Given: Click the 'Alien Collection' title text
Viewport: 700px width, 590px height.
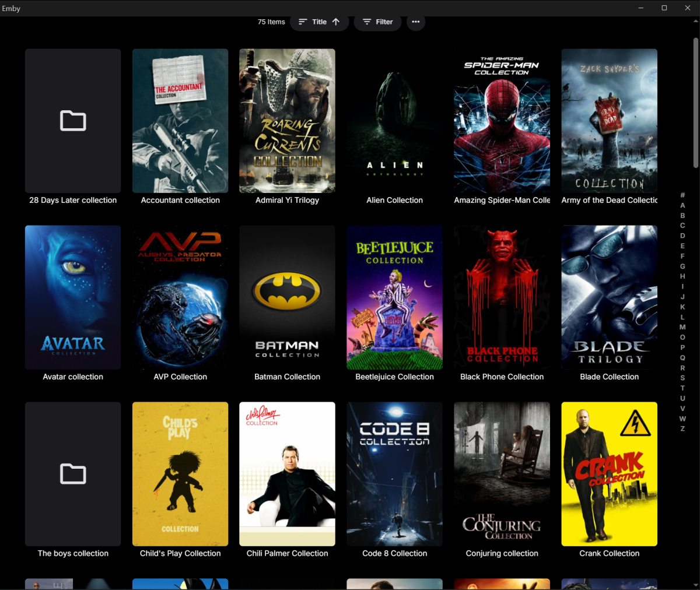Looking at the screenshot, I should (394, 200).
